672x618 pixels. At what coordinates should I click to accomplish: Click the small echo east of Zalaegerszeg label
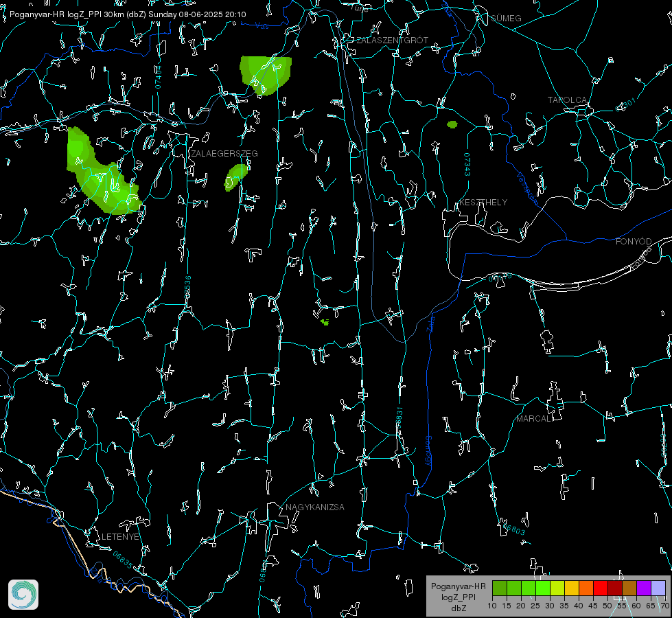click(235, 177)
